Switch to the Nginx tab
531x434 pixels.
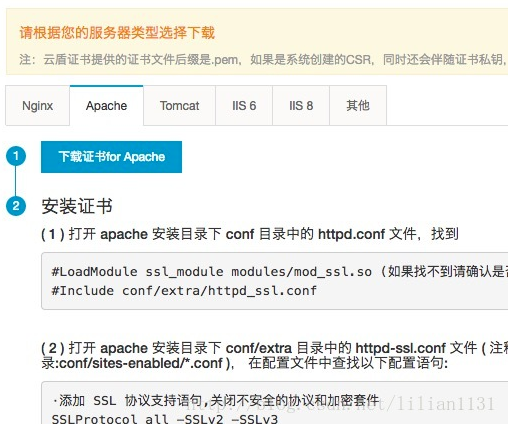tap(38, 106)
